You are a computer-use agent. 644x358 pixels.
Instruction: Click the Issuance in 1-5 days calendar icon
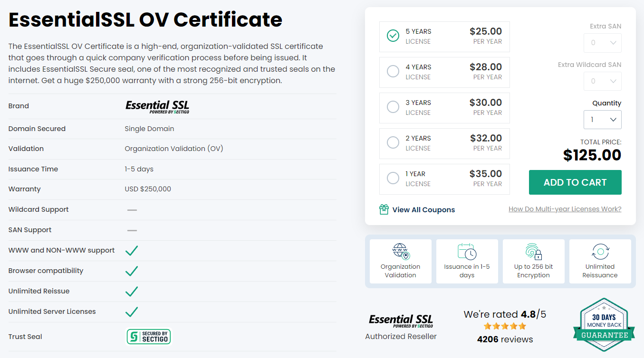tap(467, 251)
